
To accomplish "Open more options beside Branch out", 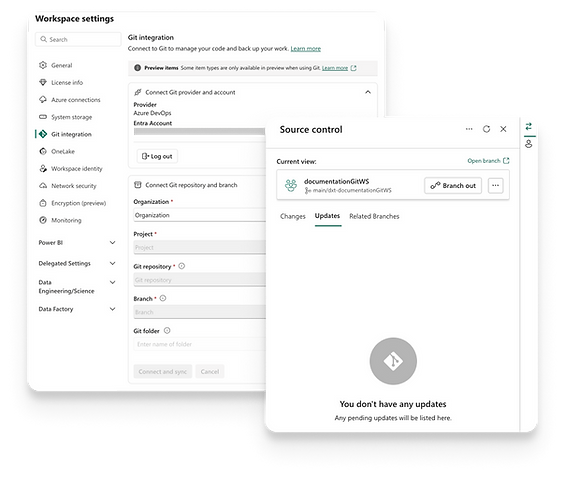I will [495, 186].
